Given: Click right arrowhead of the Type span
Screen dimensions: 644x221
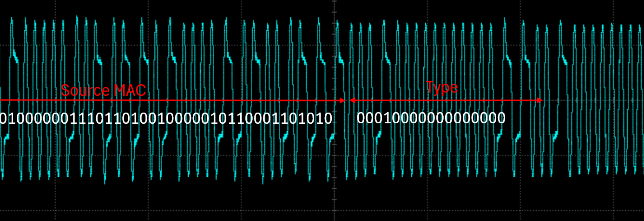Looking at the screenshot, I should (539, 100).
